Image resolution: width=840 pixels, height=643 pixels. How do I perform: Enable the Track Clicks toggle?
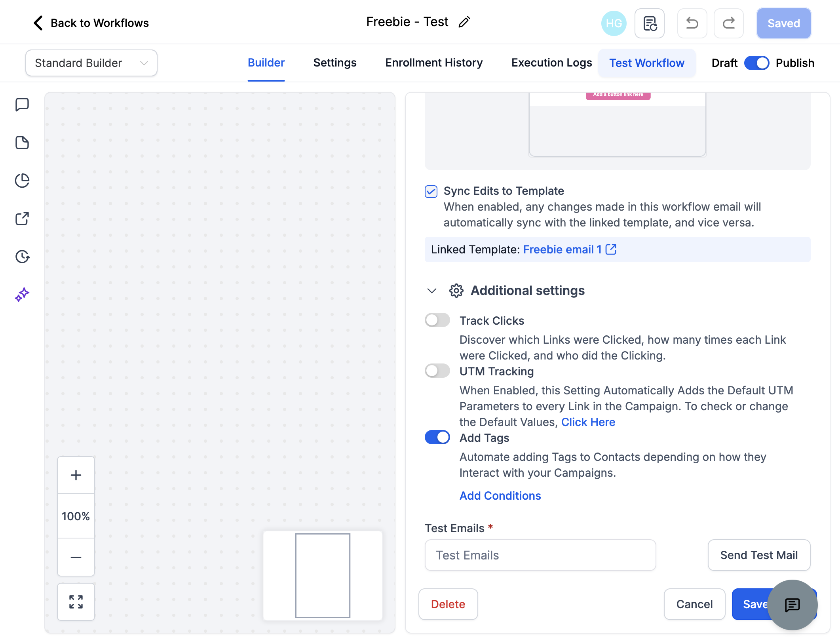[x=437, y=320]
